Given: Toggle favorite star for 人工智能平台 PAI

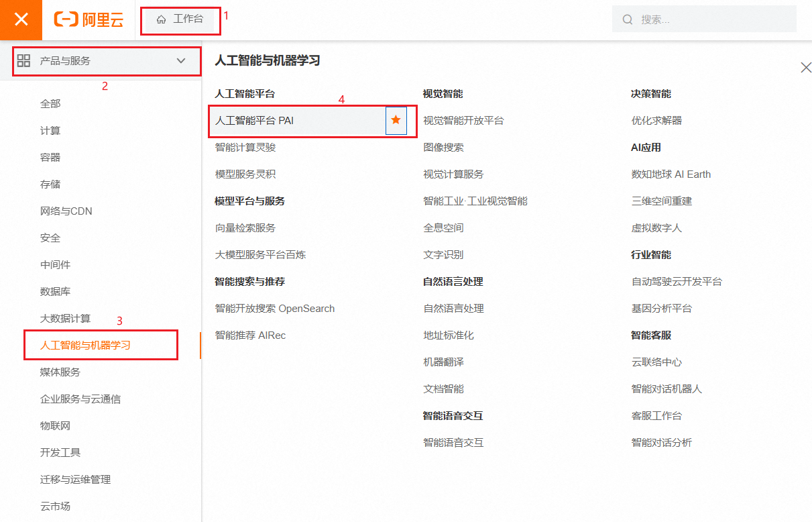Looking at the screenshot, I should 396,120.
